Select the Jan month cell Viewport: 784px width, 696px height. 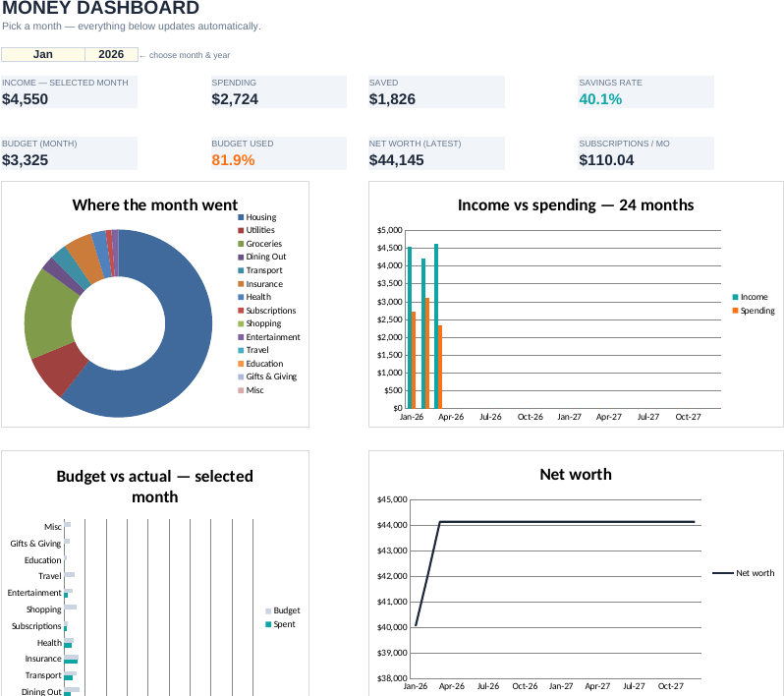pos(43,54)
